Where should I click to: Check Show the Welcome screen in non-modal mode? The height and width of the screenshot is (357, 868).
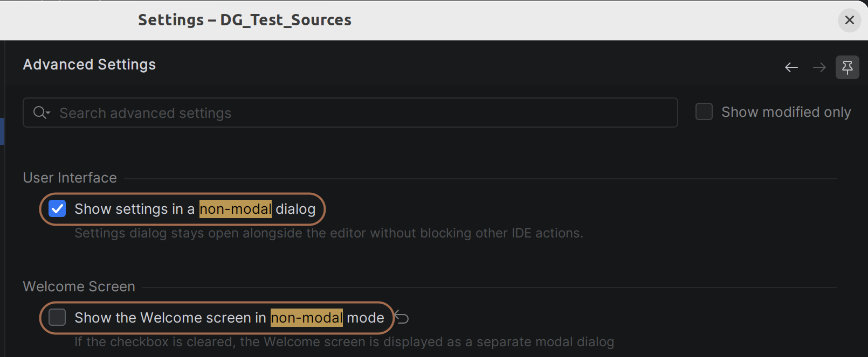[57, 317]
